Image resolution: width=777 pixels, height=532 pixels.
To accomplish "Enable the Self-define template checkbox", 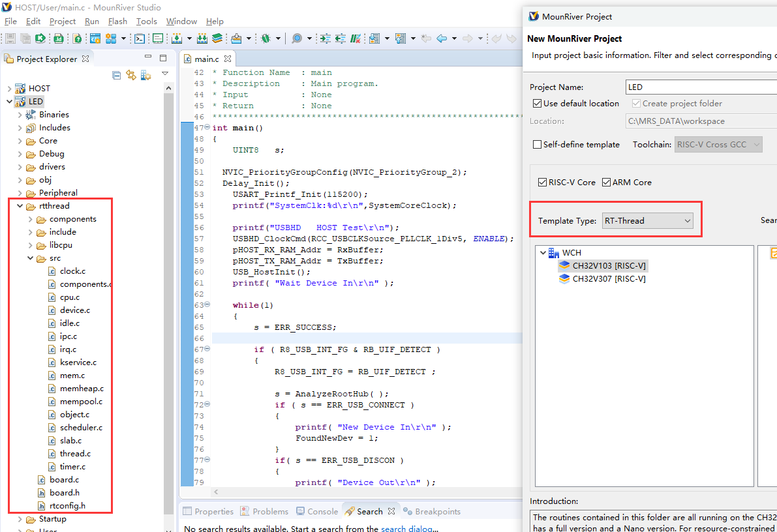I will tap(538, 145).
